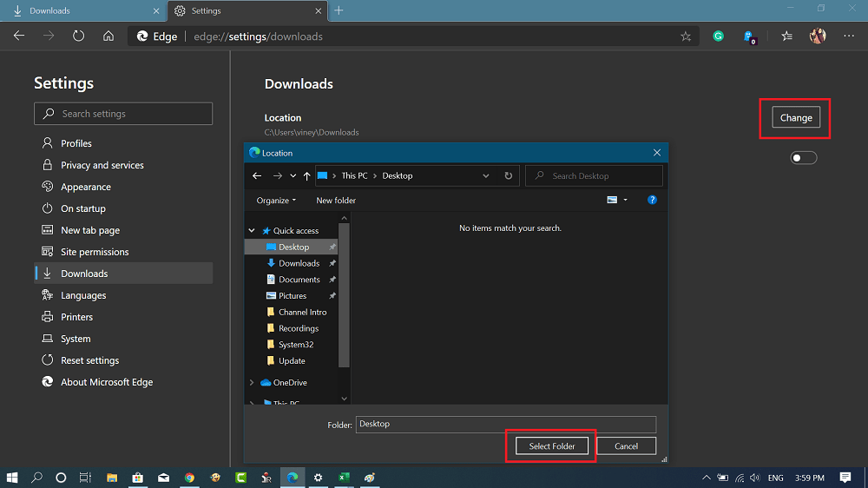Expand the address path dropdown
This screenshot has width=868, height=488.
[485, 175]
